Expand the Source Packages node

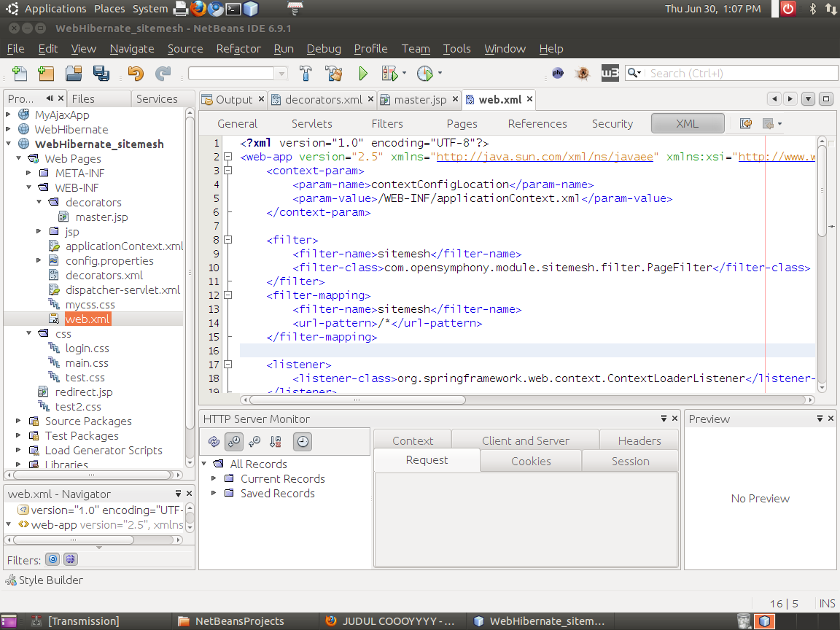point(18,421)
